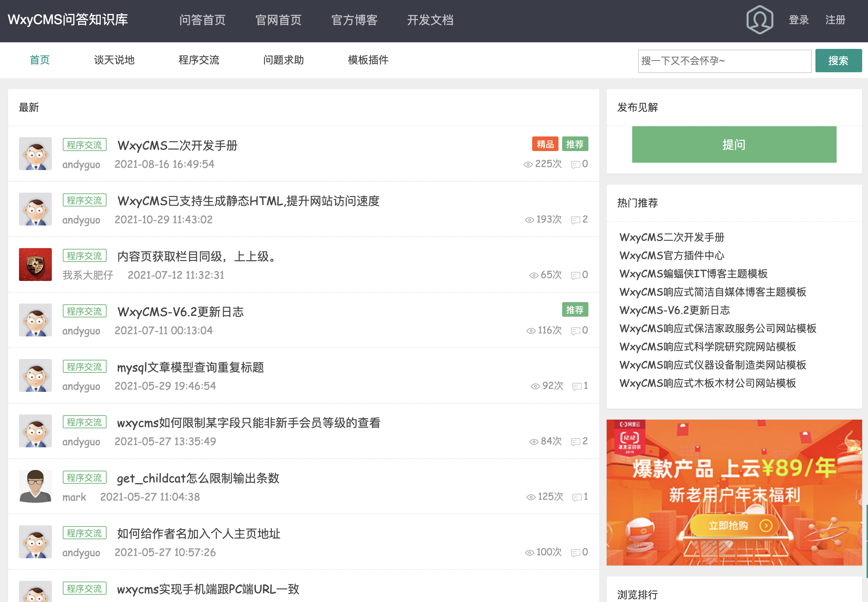This screenshot has width=868, height=602.
Task: Open post 如何给作者名加入个人主页地址
Action: pyautogui.click(x=199, y=533)
